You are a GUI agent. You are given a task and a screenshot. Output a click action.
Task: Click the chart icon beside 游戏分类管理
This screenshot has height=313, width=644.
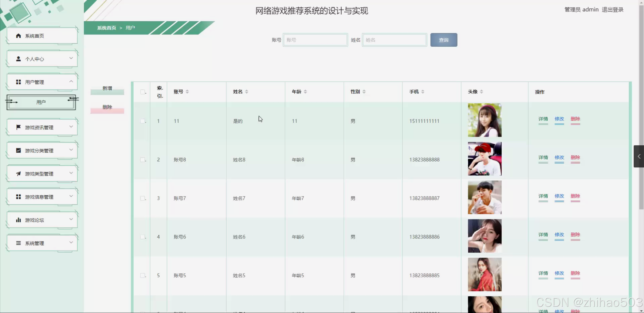coord(18,151)
